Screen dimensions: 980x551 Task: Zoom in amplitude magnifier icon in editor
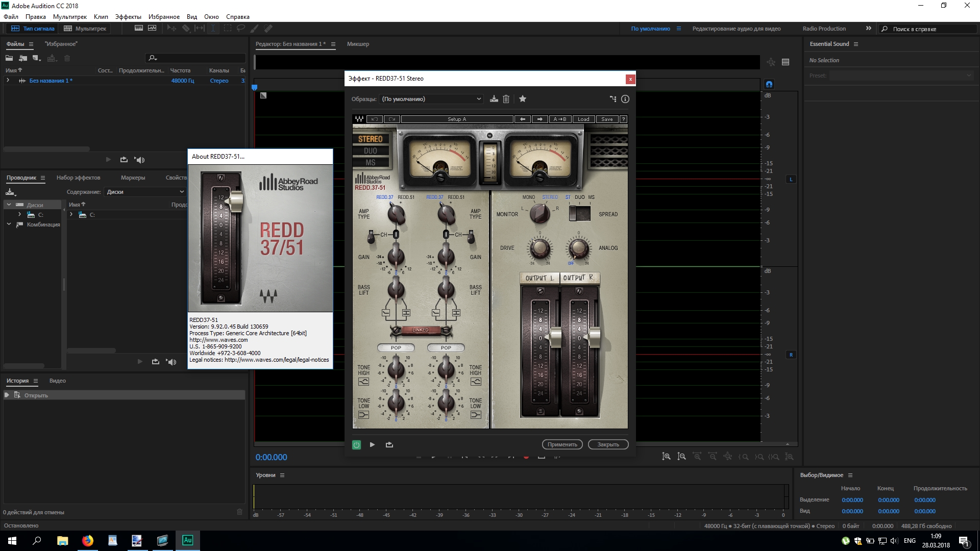coord(666,457)
